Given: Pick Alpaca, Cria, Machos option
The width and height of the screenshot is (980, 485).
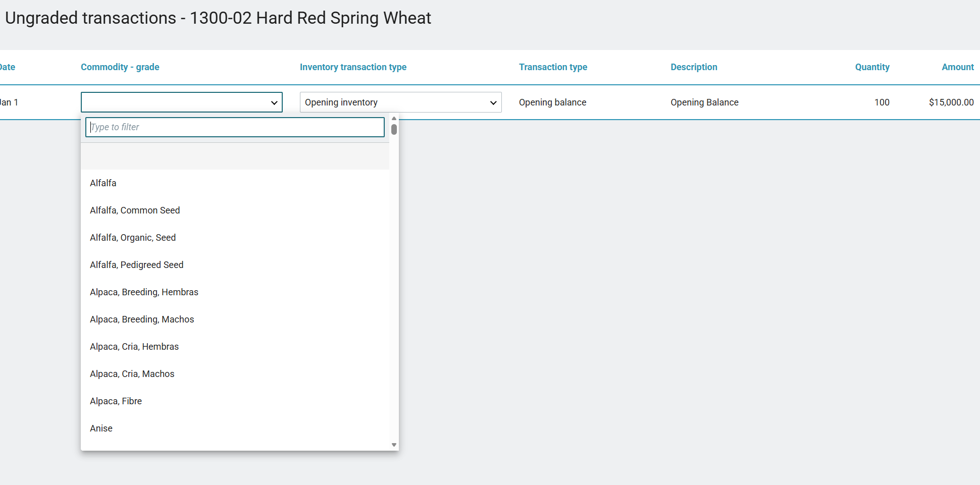Looking at the screenshot, I should coord(132,374).
